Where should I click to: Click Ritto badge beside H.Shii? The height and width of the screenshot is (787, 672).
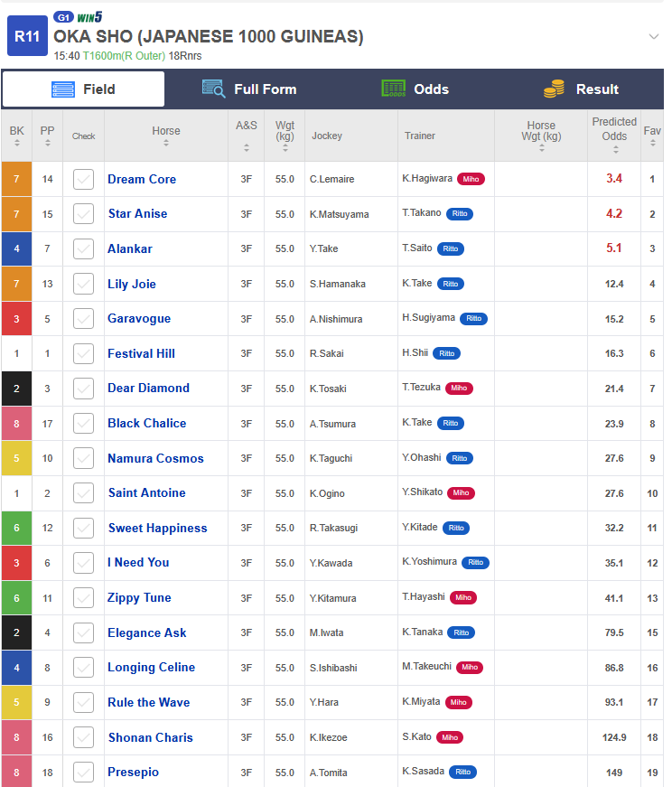(x=447, y=354)
